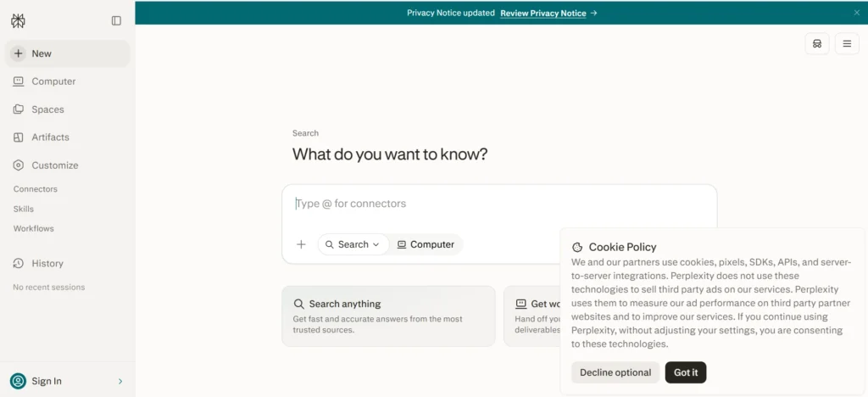
Task: Click the Privacy Notice updated text
Action: point(451,13)
